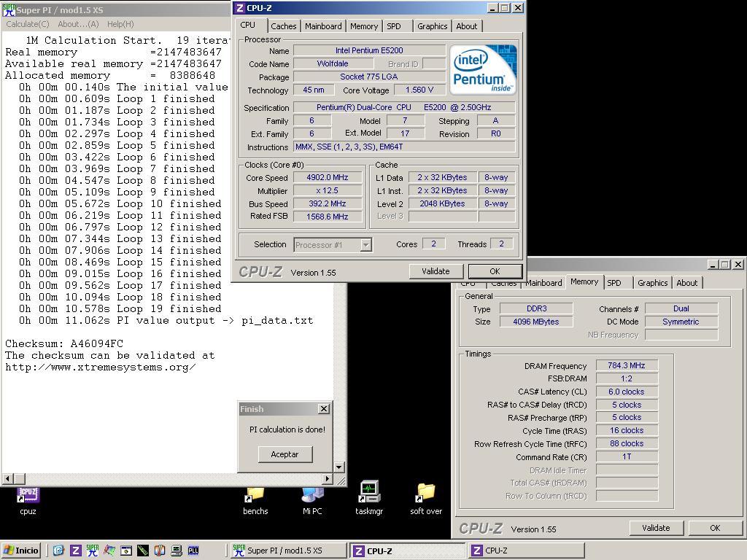This screenshot has height=560, width=747.
Task: Click the Multiplier x 12.5 value
Action: [328, 190]
